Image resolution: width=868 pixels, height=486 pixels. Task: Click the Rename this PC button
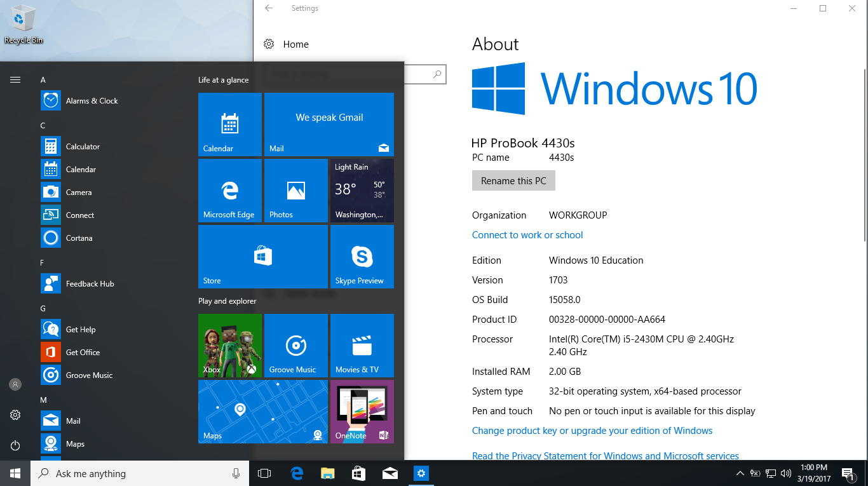click(513, 180)
